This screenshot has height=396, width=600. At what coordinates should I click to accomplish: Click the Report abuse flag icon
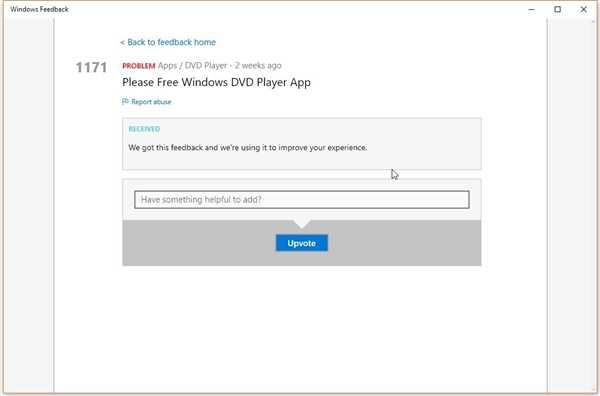[125, 101]
